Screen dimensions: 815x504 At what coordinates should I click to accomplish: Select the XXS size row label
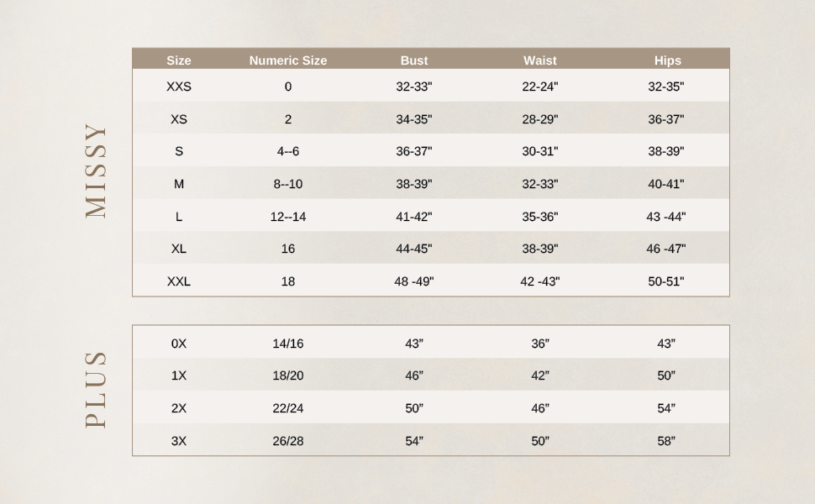(x=179, y=87)
